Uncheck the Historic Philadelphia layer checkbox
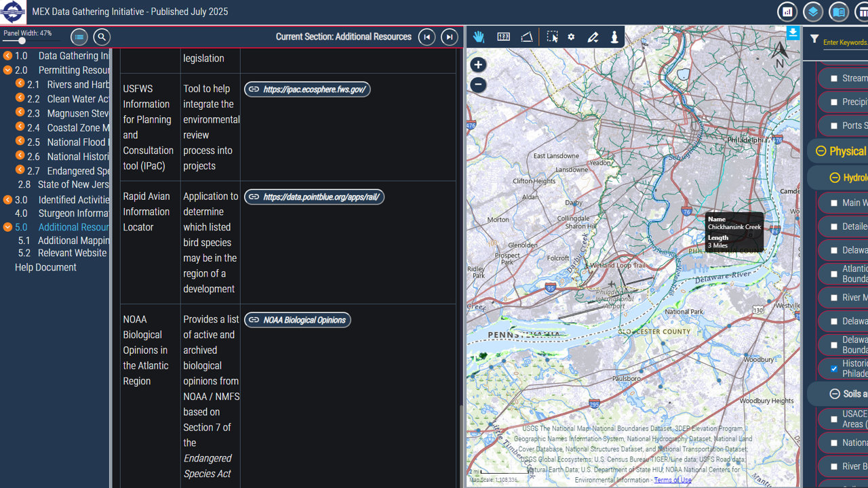The height and width of the screenshot is (488, 868). coord(834,369)
